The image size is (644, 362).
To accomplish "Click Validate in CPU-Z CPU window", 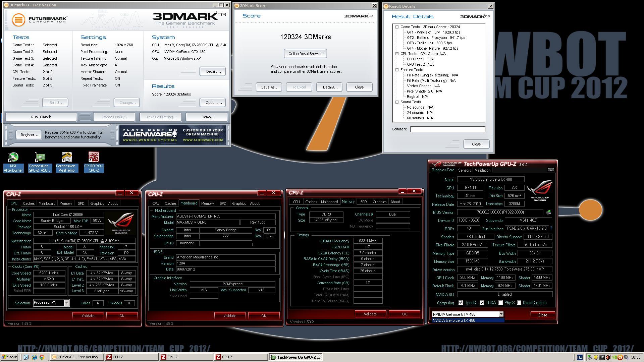I will pyautogui.click(x=88, y=316).
